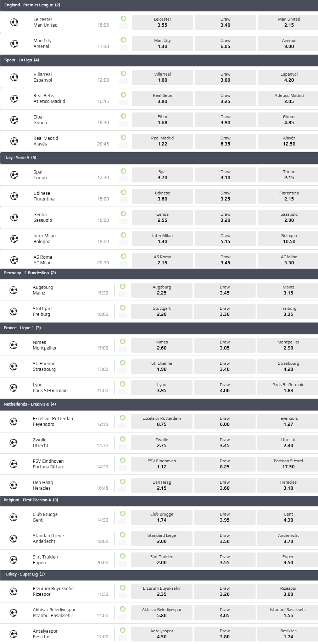This screenshot has height=644, width=318.
Task: Click stats icon for Lyon vs Paris St-Germain
Action: click(123, 384)
